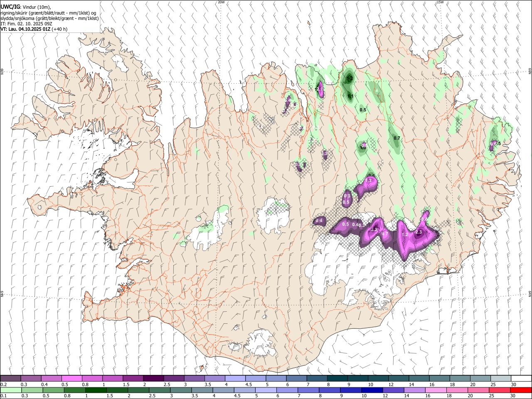The width and height of the screenshot is (532, 399).
Task: Click the 'rigning/skúrir' legend description line
Action: [49, 13]
